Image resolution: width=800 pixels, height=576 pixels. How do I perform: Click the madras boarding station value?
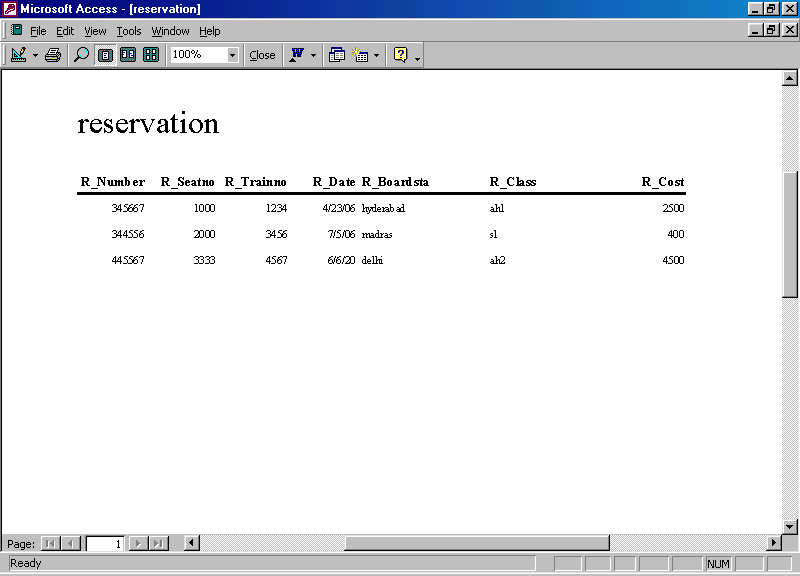pyautogui.click(x=377, y=234)
